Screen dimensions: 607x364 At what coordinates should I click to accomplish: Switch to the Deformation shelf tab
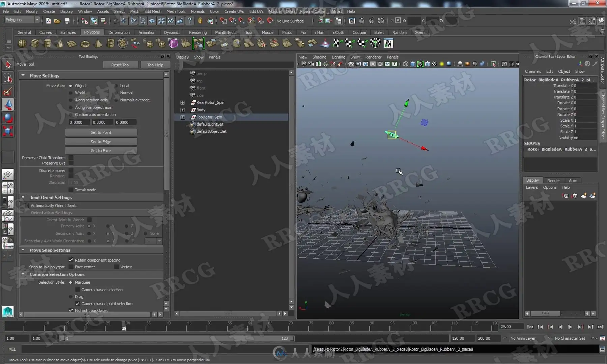coord(119,32)
